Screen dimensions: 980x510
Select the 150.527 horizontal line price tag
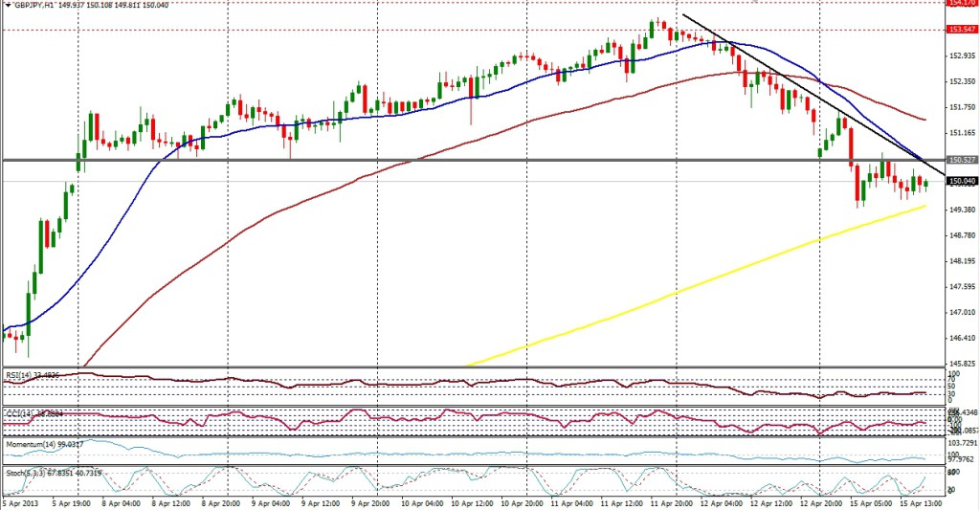(962, 160)
